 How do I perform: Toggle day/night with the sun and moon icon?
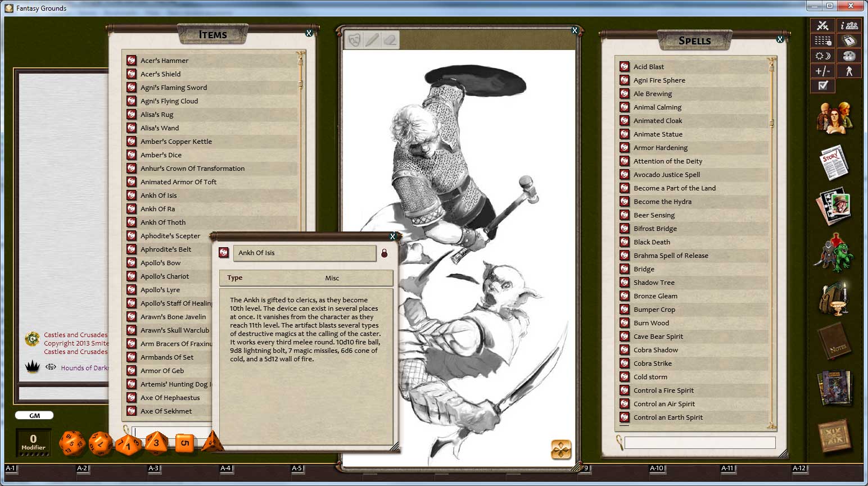click(822, 56)
